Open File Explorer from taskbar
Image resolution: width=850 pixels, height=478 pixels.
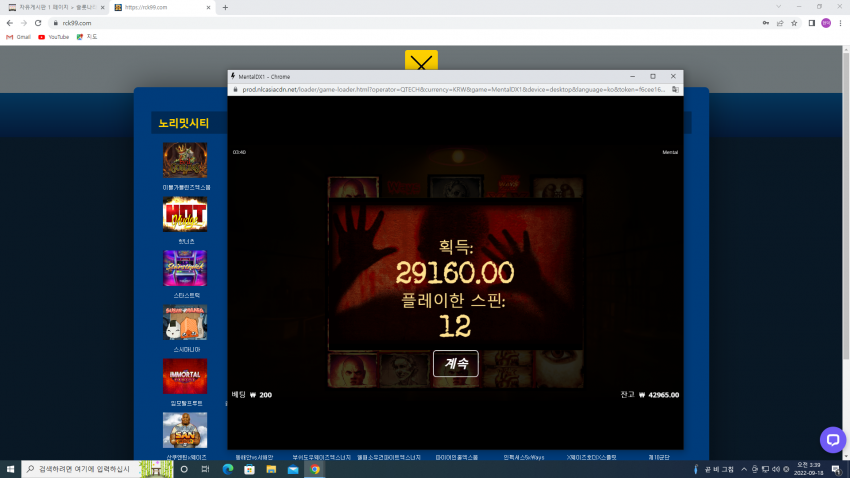(x=271, y=469)
